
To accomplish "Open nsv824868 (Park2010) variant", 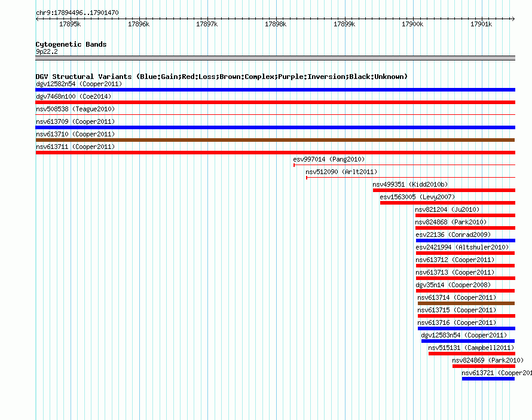I will [x=451, y=222].
